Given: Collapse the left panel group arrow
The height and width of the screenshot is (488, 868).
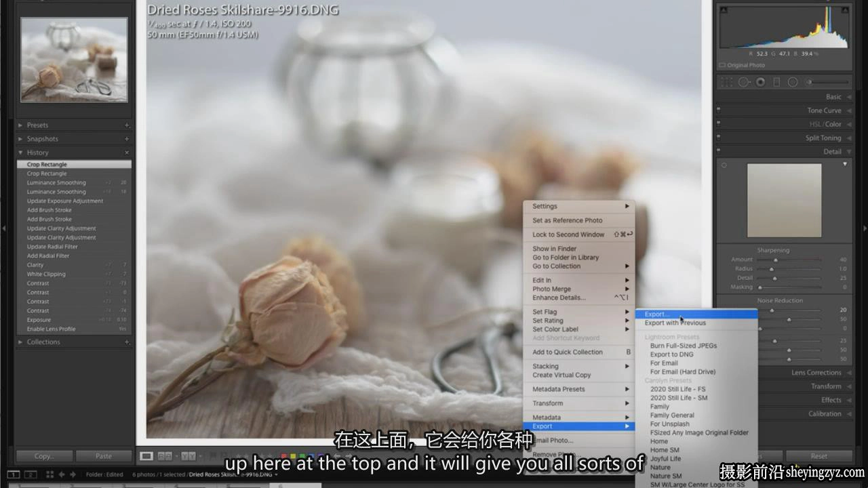Looking at the screenshot, I should pyautogui.click(x=3, y=228).
